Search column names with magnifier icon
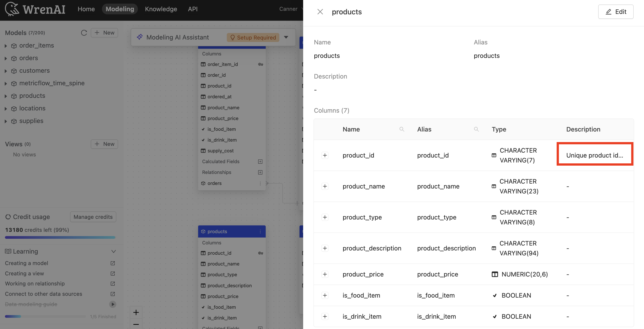The width and height of the screenshot is (644, 329). [401, 129]
